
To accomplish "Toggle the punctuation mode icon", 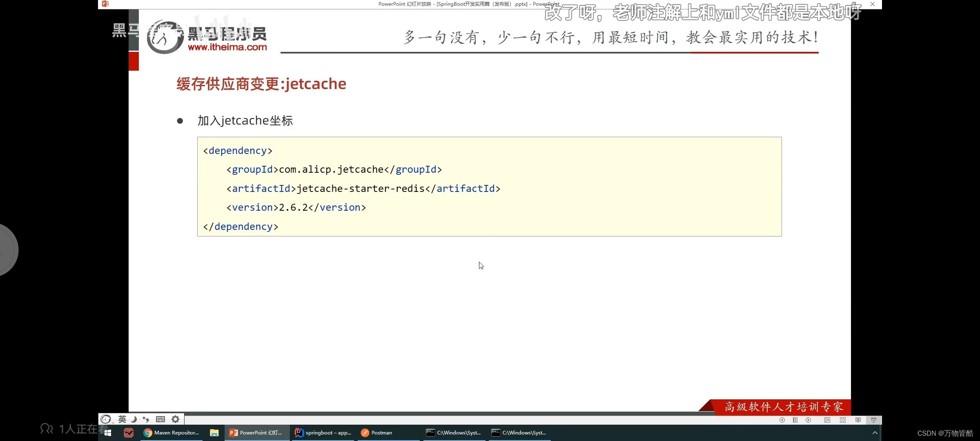I will [146, 419].
